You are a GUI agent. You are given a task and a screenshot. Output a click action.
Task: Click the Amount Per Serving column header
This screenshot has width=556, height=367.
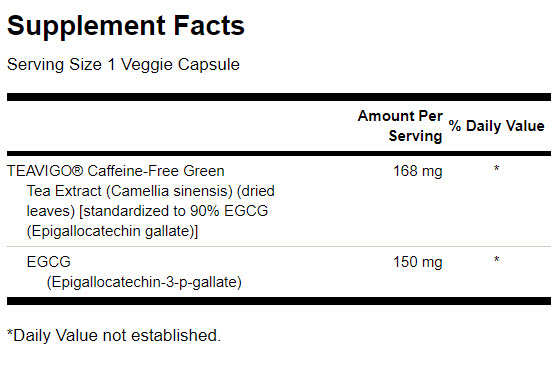click(x=400, y=126)
